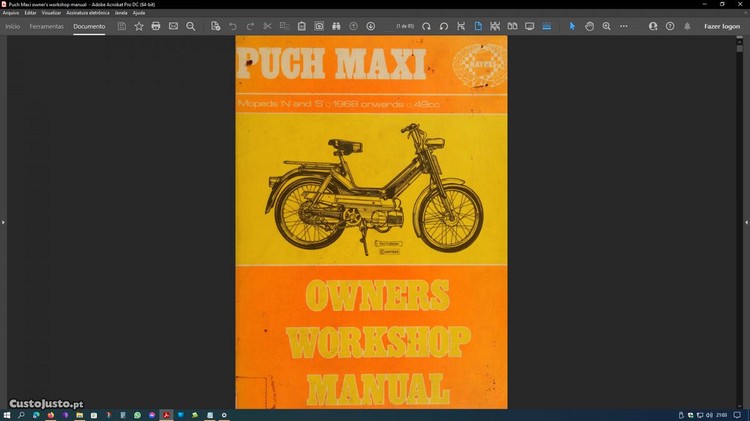Screen dimensions: 750x421
Task: Toggle two-page view mode
Action: 512,26
